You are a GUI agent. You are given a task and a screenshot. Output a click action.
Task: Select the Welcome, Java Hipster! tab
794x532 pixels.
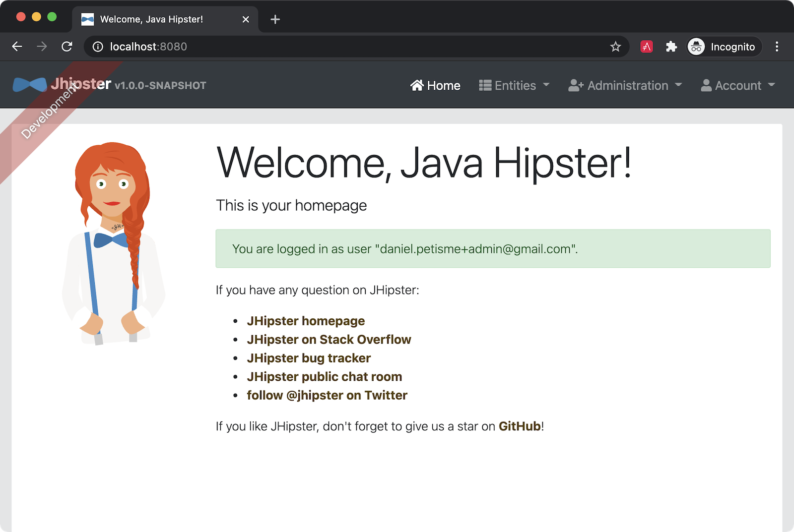pyautogui.click(x=151, y=19)
